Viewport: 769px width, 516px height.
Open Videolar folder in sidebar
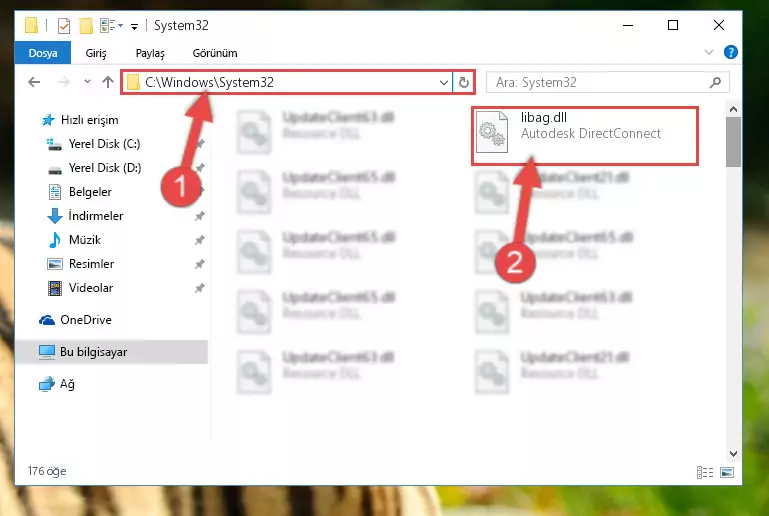pyautogui.click(x=91, y=288)
